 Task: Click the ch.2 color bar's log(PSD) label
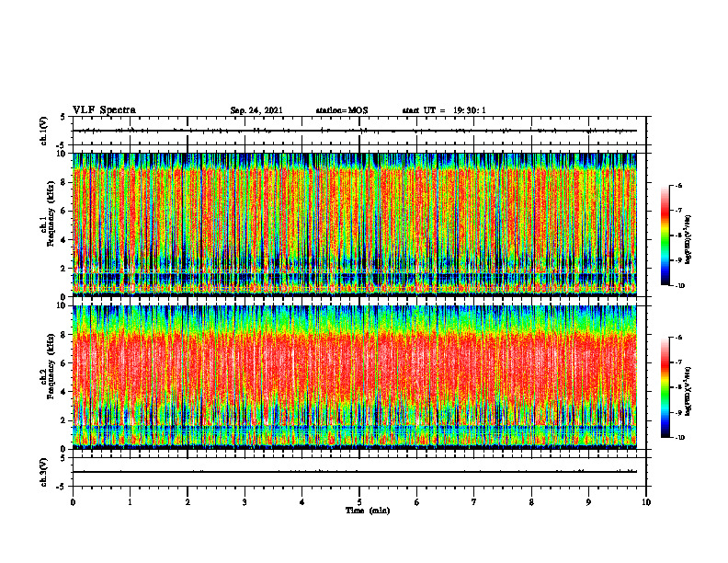[x=688, y=391]
